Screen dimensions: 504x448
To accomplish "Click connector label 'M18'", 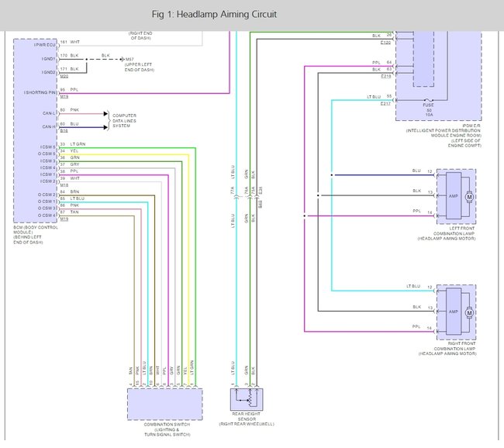I will pos(64,185).
